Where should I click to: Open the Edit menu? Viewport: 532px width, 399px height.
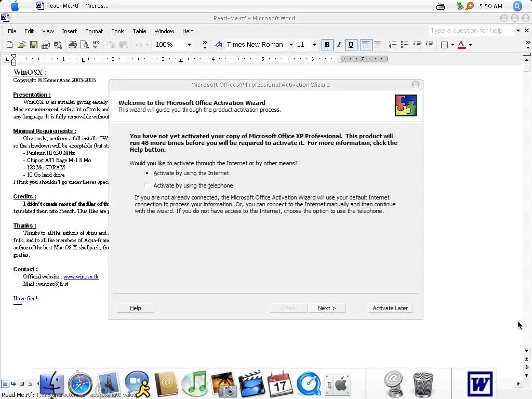29,31
